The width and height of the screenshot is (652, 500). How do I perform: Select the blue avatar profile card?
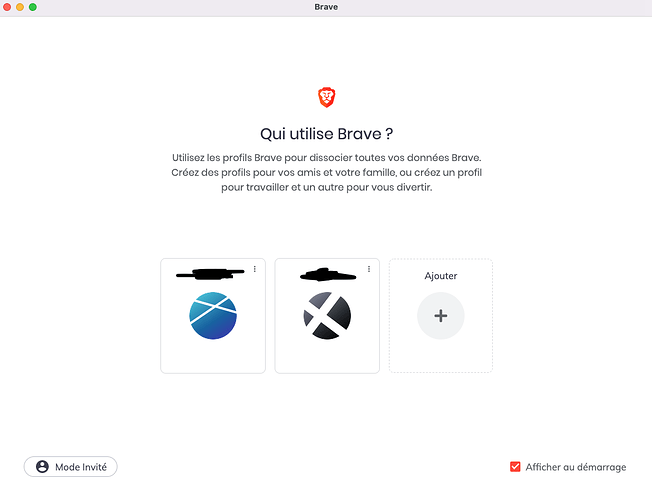(213, 316)
